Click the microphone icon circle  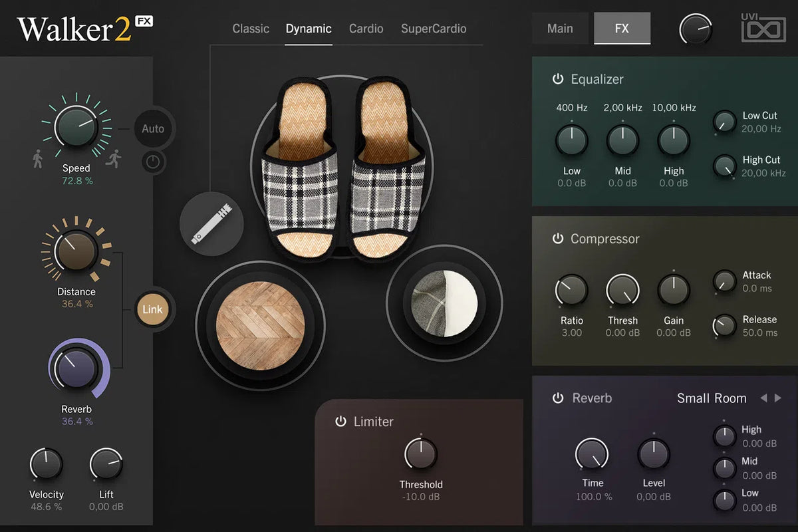click(211, 225)
